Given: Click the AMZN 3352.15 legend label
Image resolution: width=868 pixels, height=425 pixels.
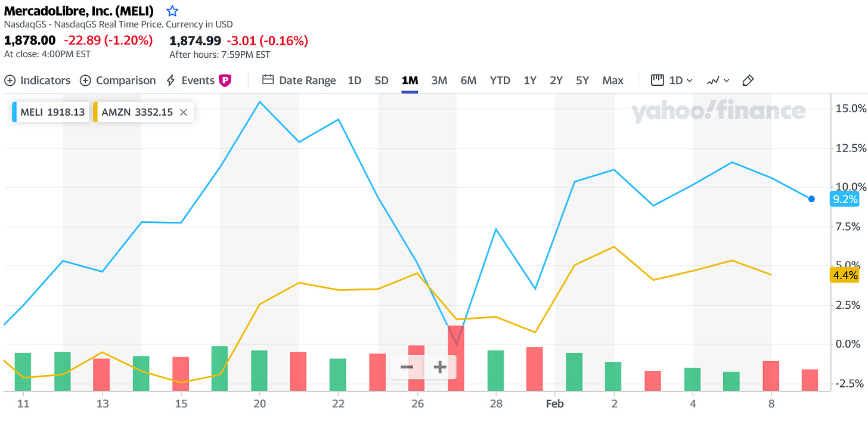Looking at the screenshot, I should (137, 112).
